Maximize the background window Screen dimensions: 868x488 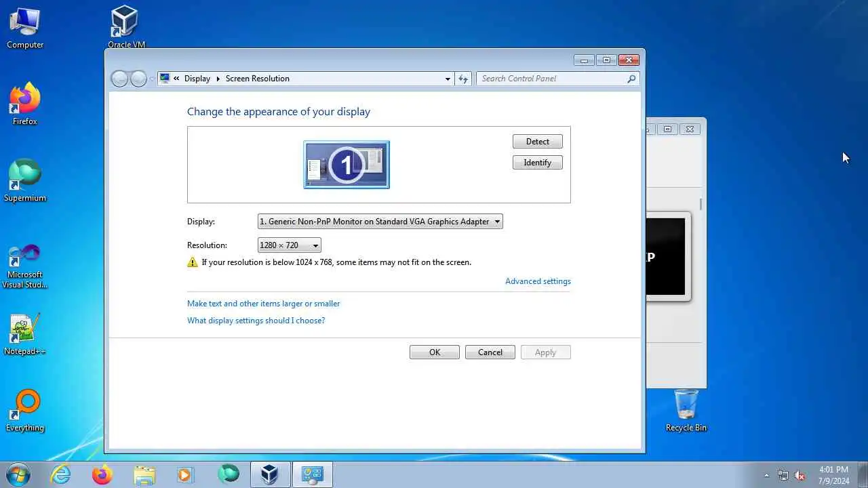(667, 129)
